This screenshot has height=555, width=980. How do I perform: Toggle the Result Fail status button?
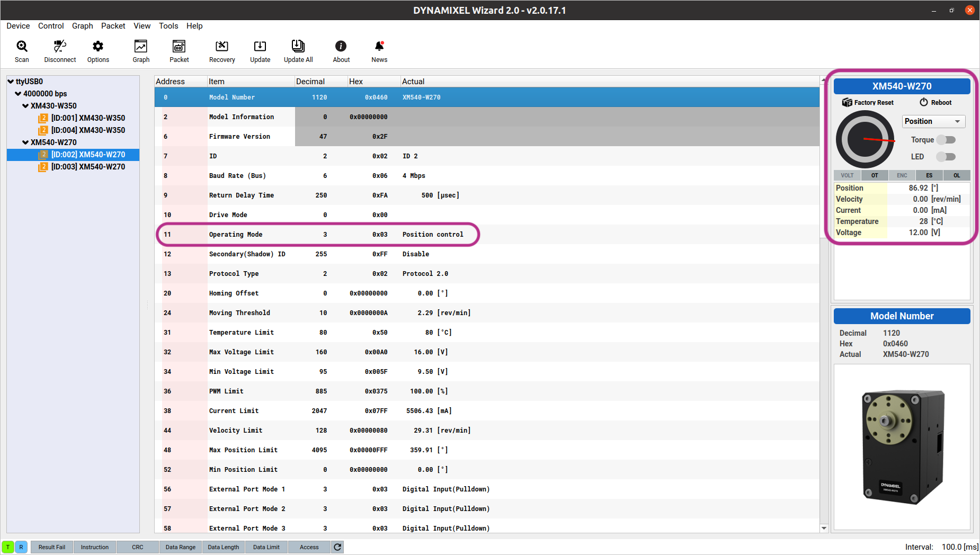pos(52,547)
